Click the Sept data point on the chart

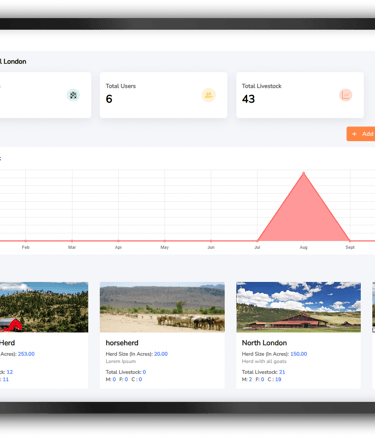[x=350, y=241]
